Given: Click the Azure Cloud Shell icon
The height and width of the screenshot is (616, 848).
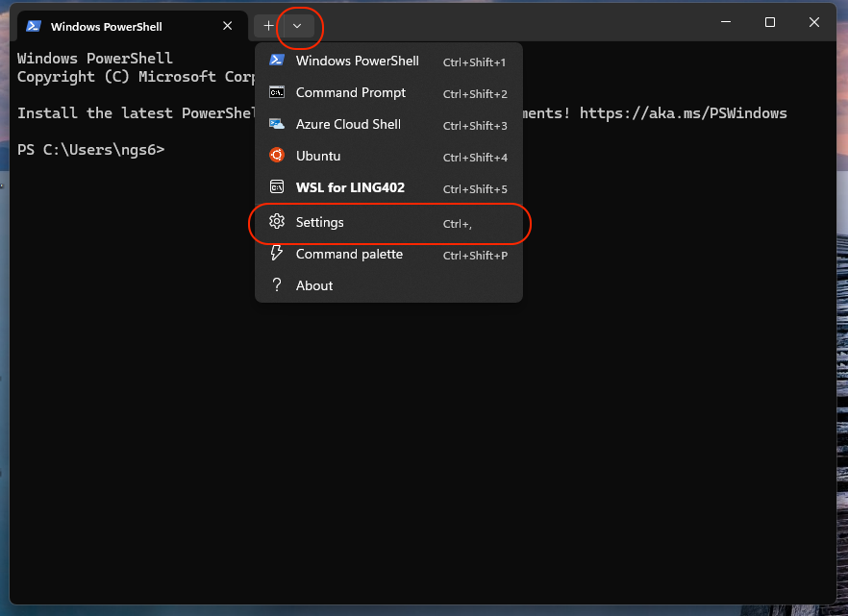Looking at the screenshot, I should (x=277, y=124).
